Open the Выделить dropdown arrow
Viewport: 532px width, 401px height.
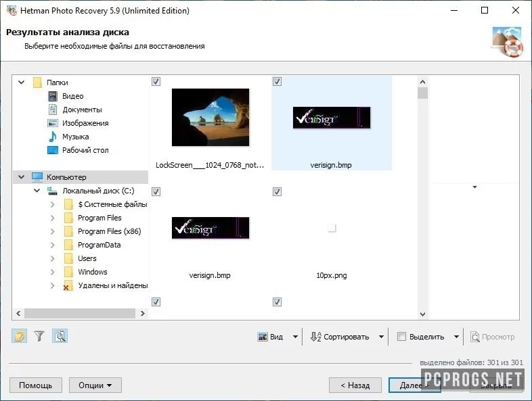coord(456,337)
